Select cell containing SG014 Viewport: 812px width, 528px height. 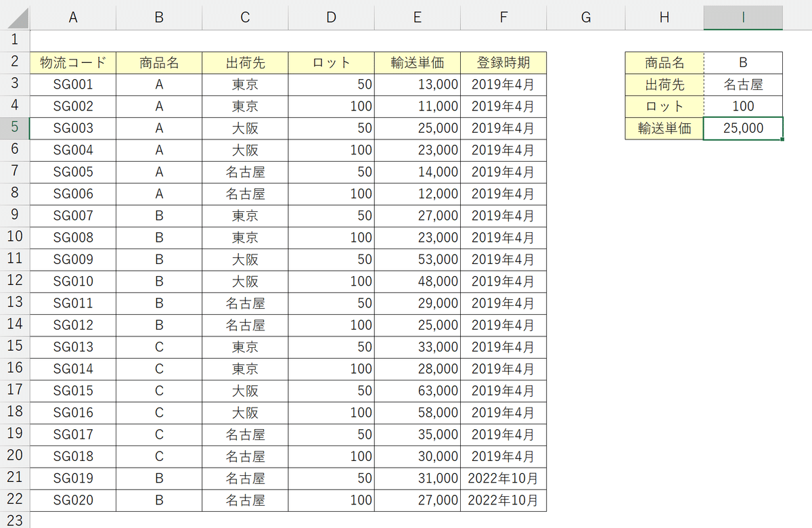[x=73, y=369]
